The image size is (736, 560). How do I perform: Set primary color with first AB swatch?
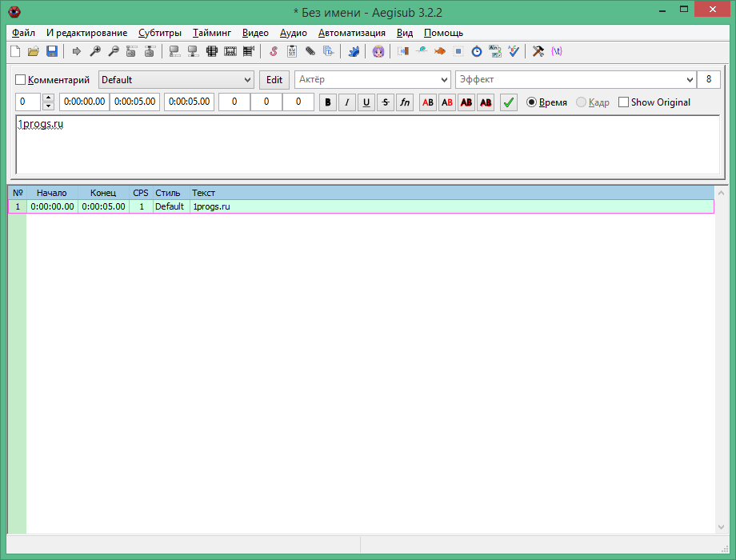(428, 102)
